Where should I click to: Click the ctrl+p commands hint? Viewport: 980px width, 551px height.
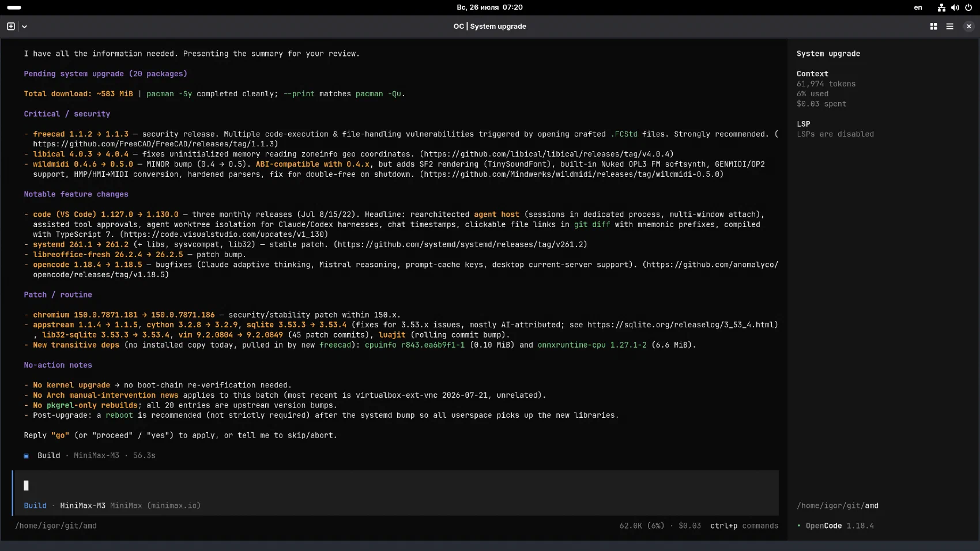[x=744, y=526]
